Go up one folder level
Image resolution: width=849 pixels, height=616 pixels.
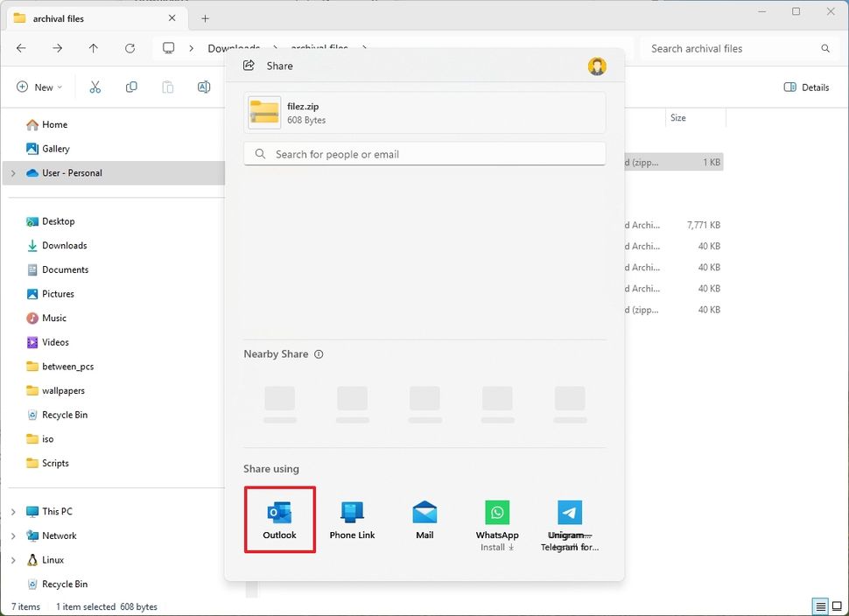click(94, 49)
